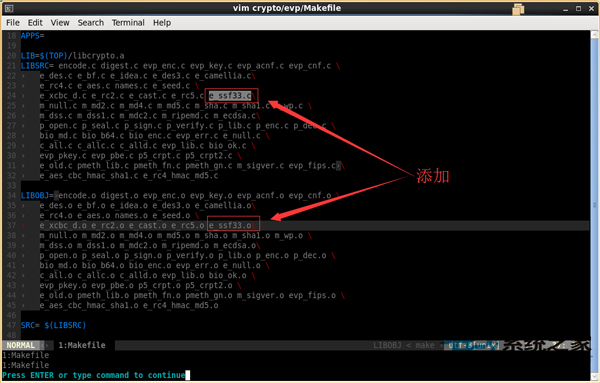Click line starting with evp_pkey.o
The image size is (600, 383).
tap(140, 285)
